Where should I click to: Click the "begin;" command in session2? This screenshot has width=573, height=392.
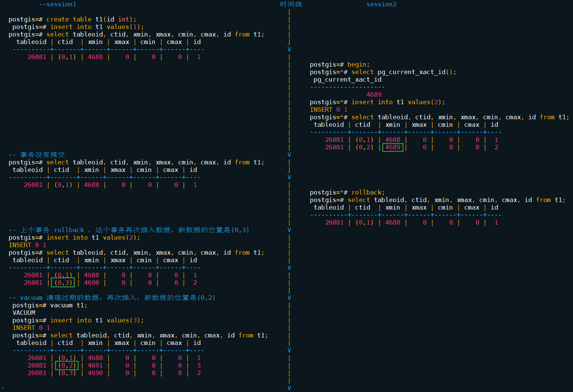click(x=359, y=65)
